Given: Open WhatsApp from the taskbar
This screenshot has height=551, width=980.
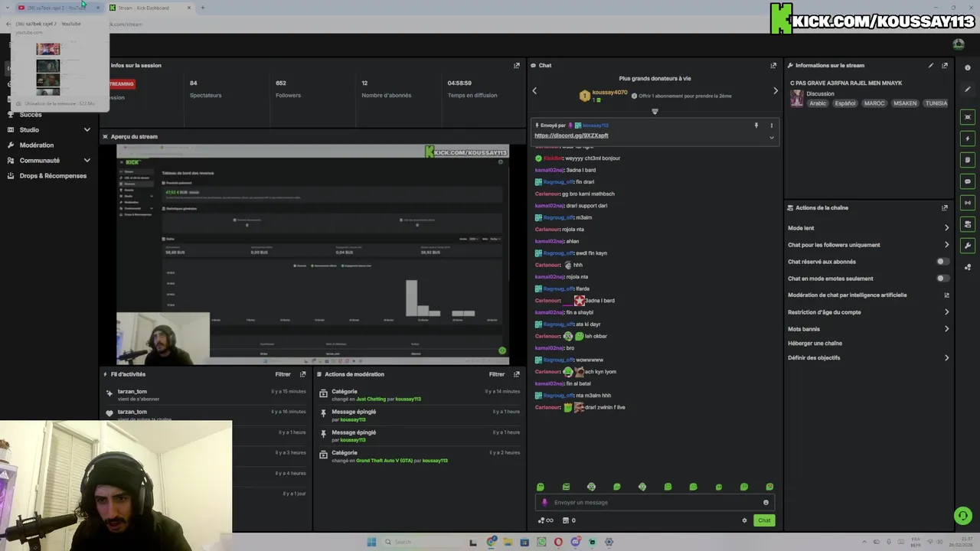Looking at the screenshot, I should [x=541, y=542].
